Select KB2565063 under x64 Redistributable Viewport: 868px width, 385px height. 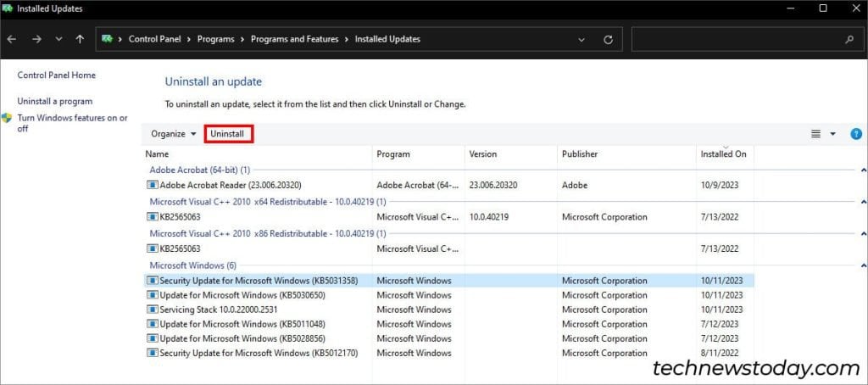click(x=448, y=216)
